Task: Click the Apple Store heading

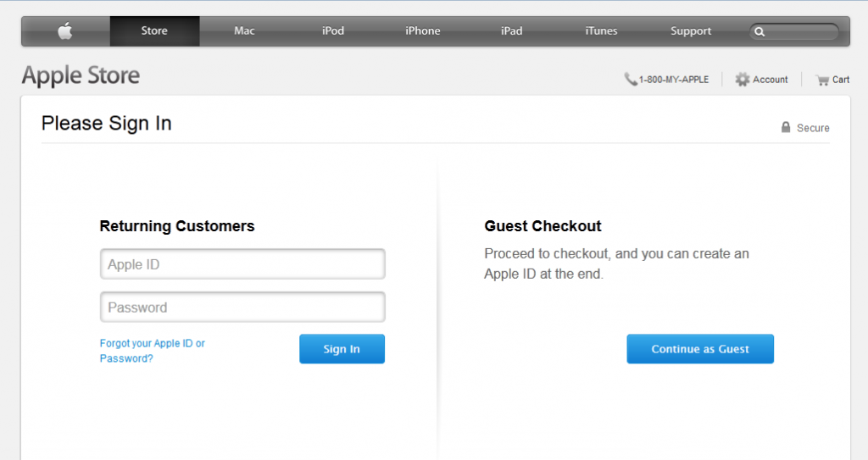Action: click(x=81, y=76)
